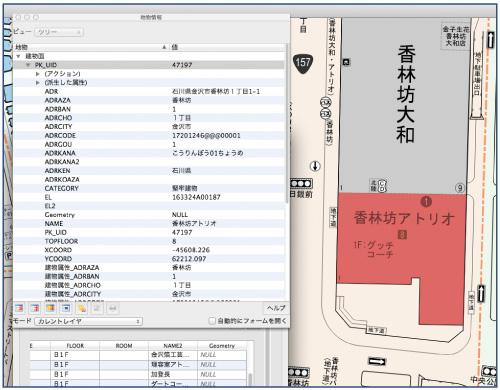Viewport: 500px width, 390px height.
Task: Click the route 157 shield on map
Action: click(303, 63)
